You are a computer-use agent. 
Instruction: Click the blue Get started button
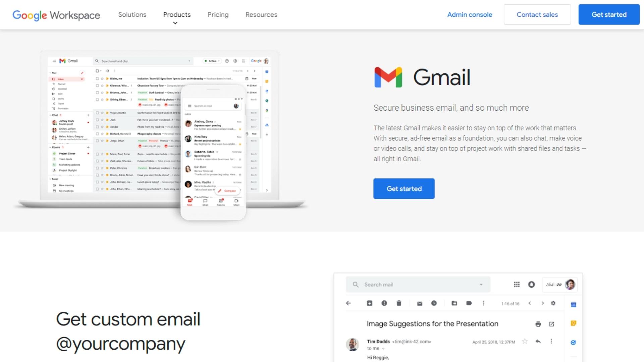pos(404,189)
